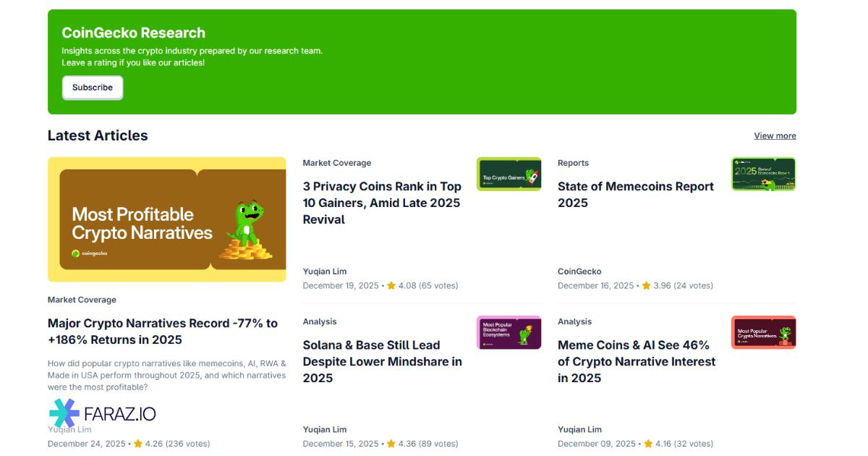
Task: Click the star icon beside 3.96 rating
Action: pyautogui.click(x=646, y=286)
